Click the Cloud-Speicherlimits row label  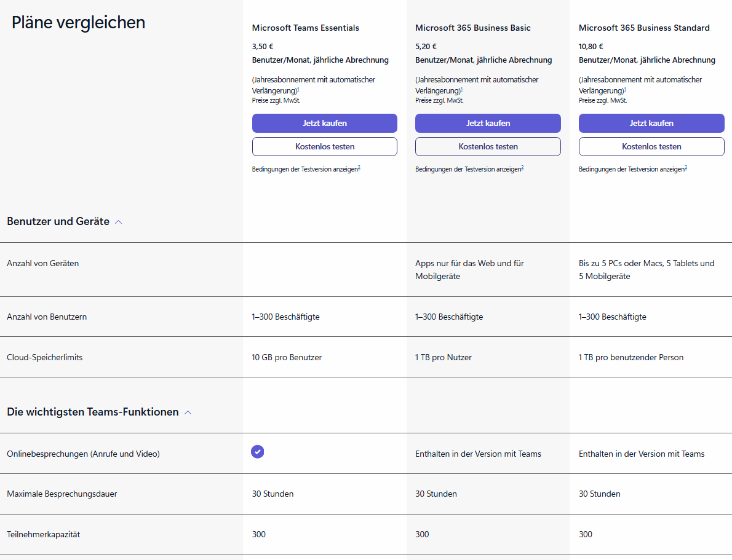point(44,357)
